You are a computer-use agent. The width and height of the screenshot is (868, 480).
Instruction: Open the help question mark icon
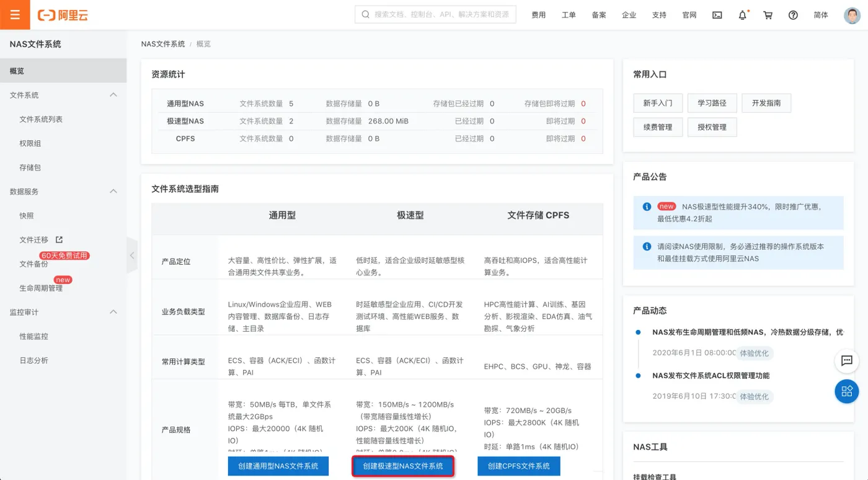[793, 15]
